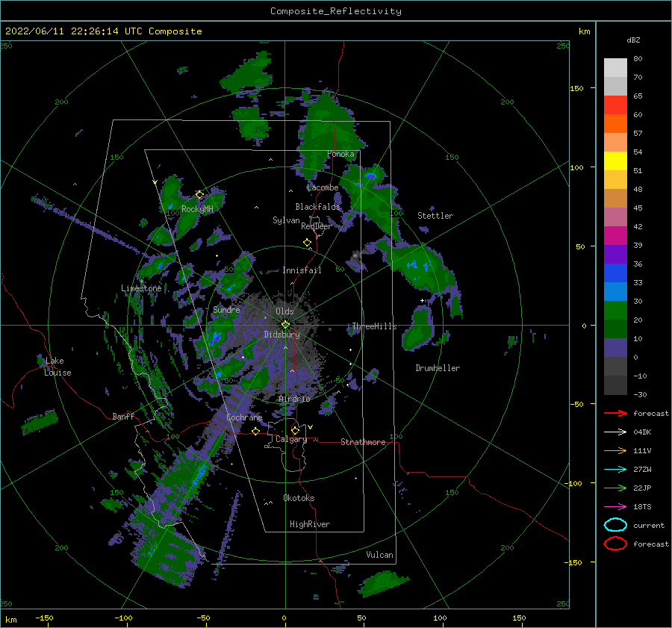Click the Lacombe city label
The height and width of the screenshot is (628, 672).
tap(323, 187)
